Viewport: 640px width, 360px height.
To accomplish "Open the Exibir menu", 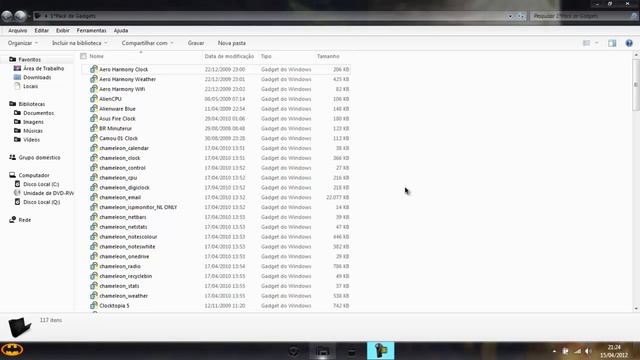I will [x=62, y=31].
